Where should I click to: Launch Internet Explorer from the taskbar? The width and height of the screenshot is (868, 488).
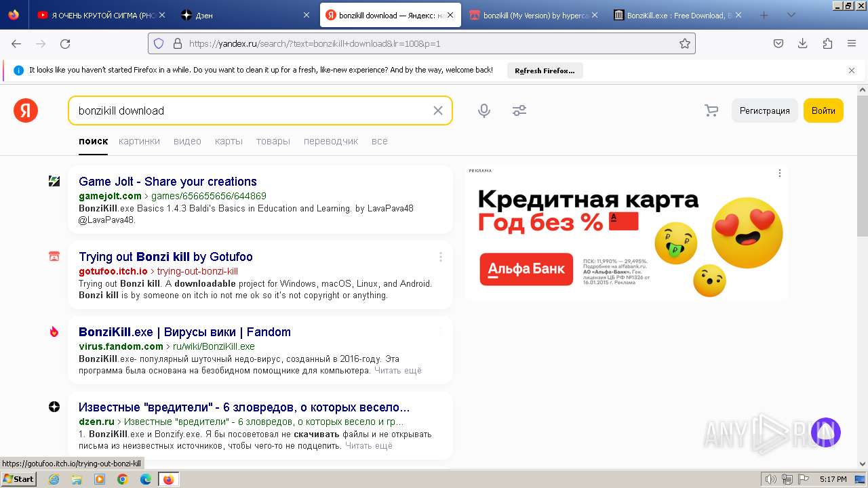point(54,479)
